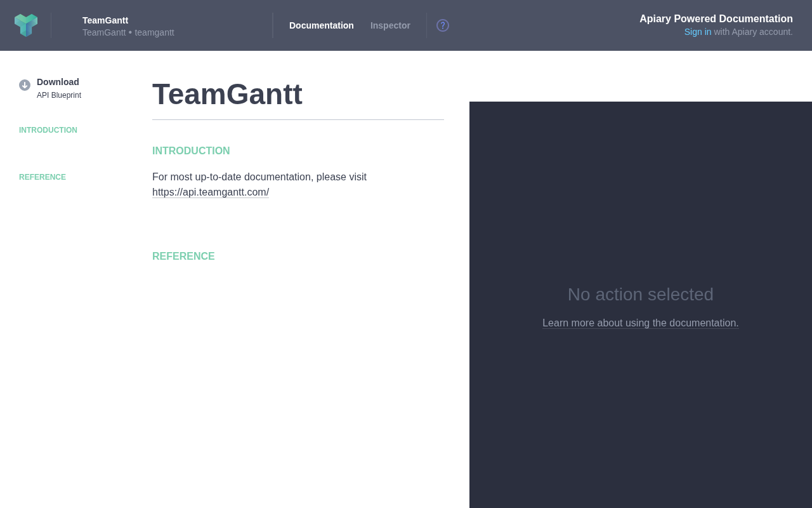Click the No action selected message
The image size is (812, 508).
point(641,295)
